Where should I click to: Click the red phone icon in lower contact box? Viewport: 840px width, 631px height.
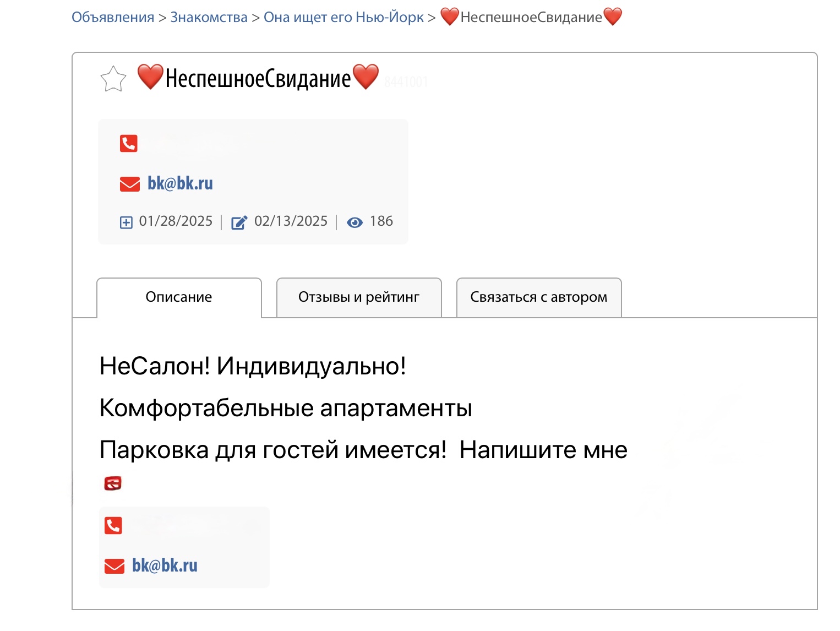[113, 526]
